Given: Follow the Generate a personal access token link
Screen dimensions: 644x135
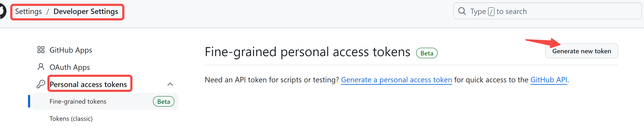Looking at the screenshot, I should (397, 80).
